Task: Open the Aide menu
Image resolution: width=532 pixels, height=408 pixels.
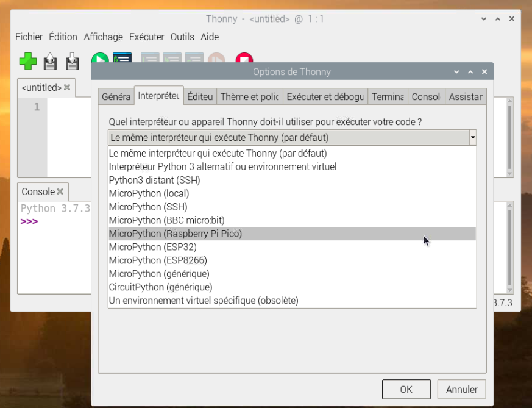Action: [x=210, y=37]
